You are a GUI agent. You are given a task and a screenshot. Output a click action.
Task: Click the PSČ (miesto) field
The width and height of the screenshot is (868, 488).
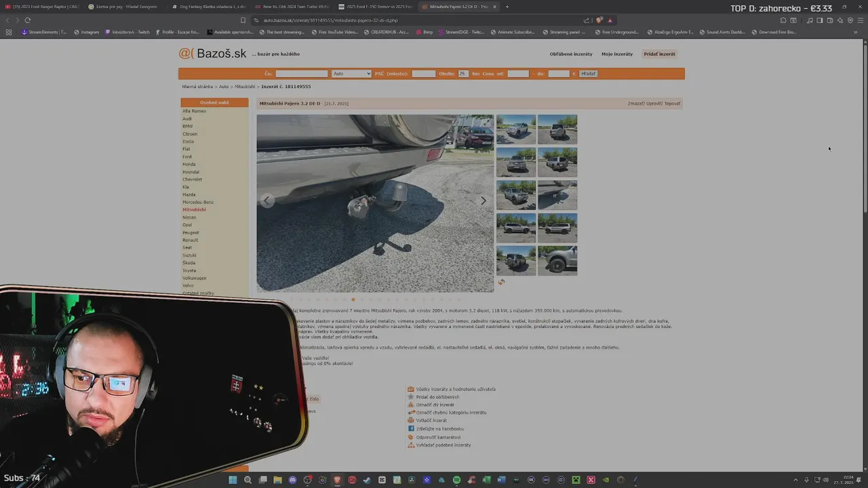tap(424, 73)
